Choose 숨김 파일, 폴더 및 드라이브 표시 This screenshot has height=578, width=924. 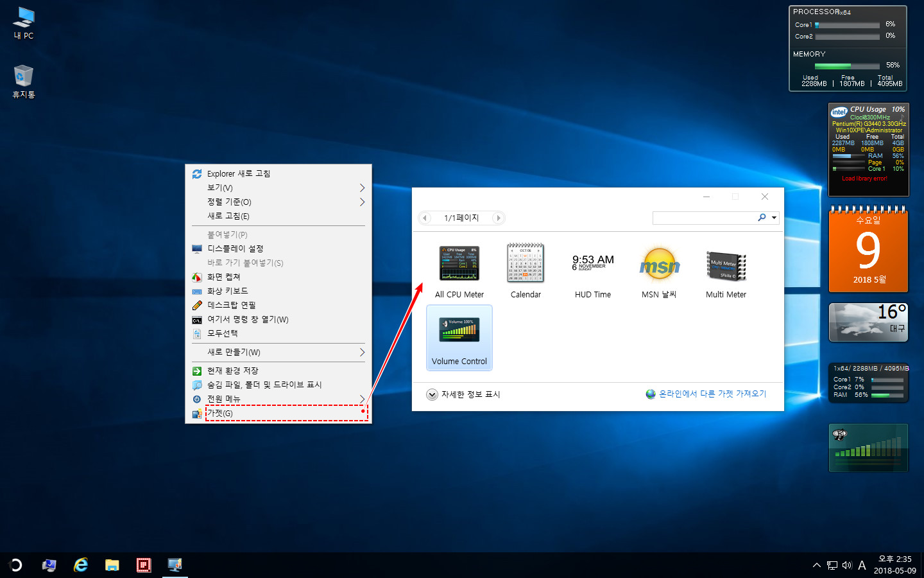pos(278,385)
